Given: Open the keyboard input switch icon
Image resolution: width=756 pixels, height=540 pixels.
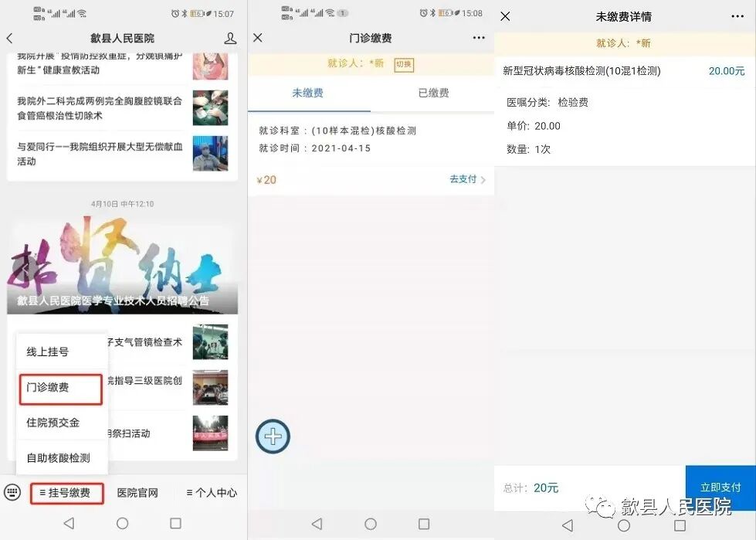Looking at the screenshot, I should pyautogui.click(x=12, y=492).
